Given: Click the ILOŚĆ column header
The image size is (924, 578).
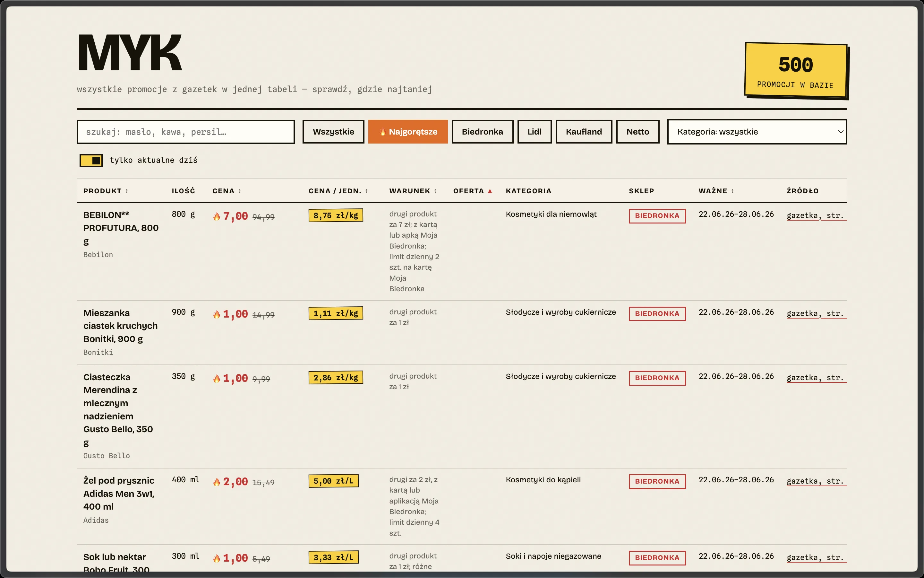Looking at the screenshot, I should (183, 191).
